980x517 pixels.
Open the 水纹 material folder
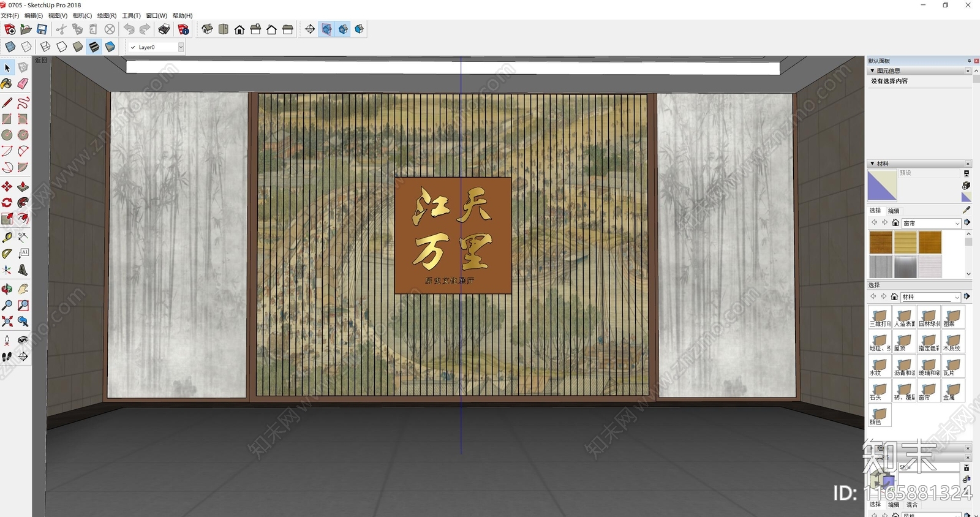click(879, 366)
